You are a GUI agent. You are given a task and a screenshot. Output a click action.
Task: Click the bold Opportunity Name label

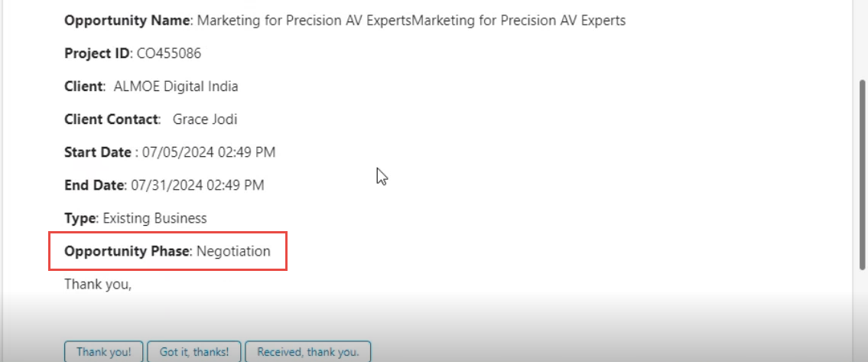128,21
